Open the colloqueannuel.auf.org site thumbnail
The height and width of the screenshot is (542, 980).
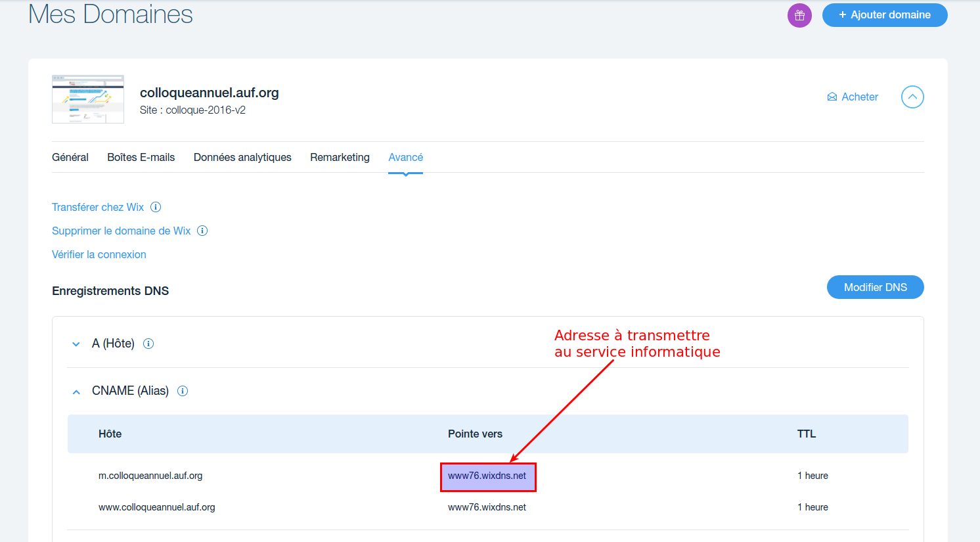click(x=88, y=99)
